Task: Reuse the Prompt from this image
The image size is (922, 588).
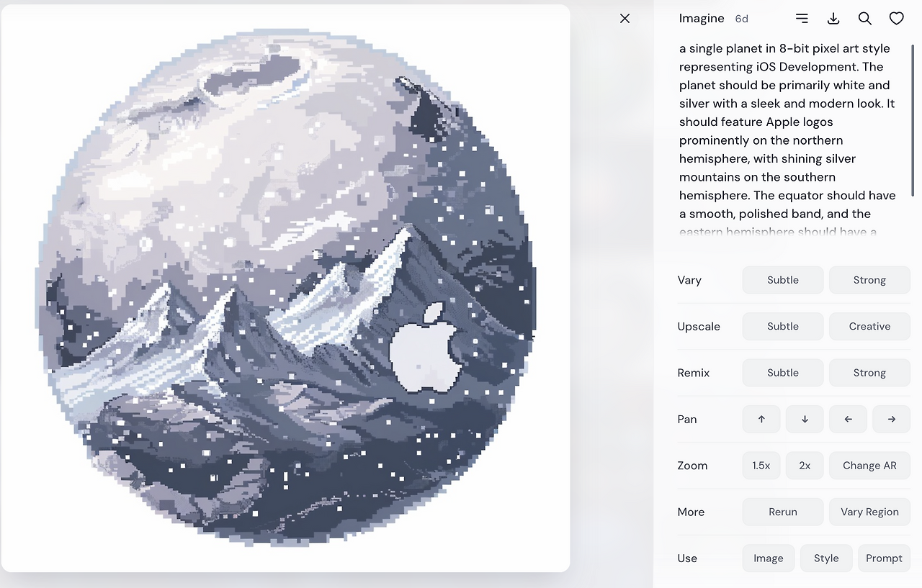Action: [x=884, y=558]
